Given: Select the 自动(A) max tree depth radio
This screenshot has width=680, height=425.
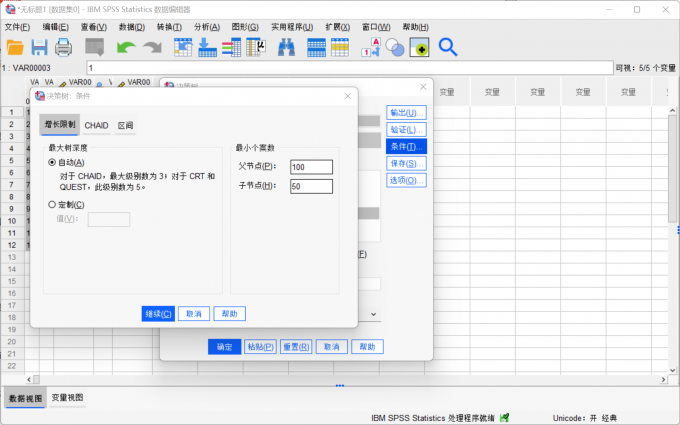Looking at the screenshot, I should point(52,162).
